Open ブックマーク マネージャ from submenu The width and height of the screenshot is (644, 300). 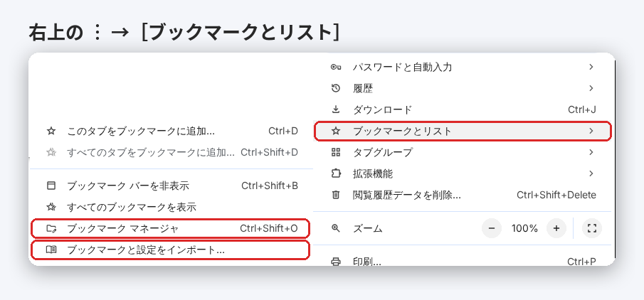(x=171, y=228)
